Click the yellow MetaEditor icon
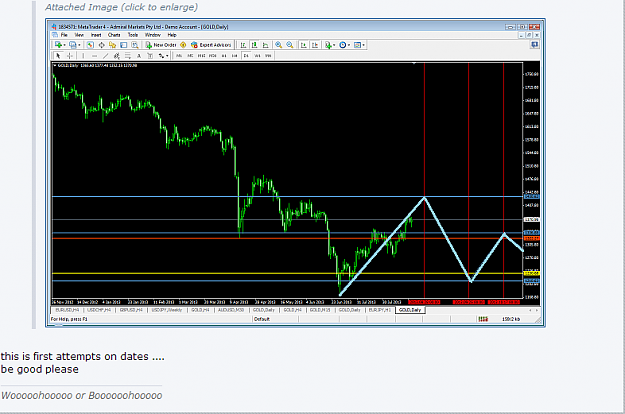 (183, 45)
